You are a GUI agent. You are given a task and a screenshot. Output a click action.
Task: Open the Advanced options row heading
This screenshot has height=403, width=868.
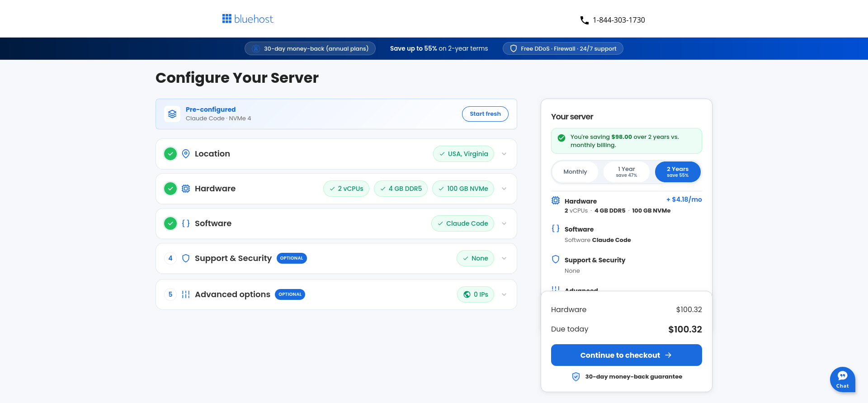(x=232, y=294)
